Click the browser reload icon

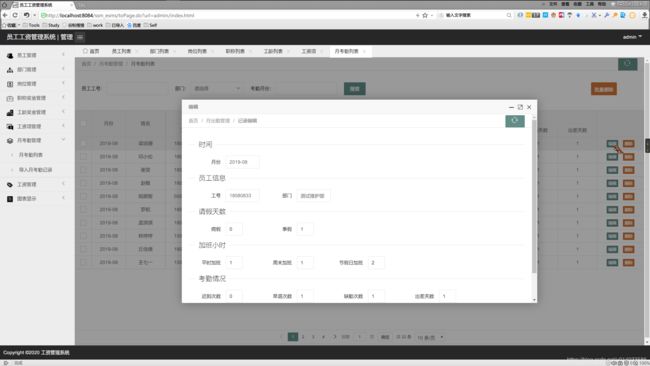pos(15,15)
